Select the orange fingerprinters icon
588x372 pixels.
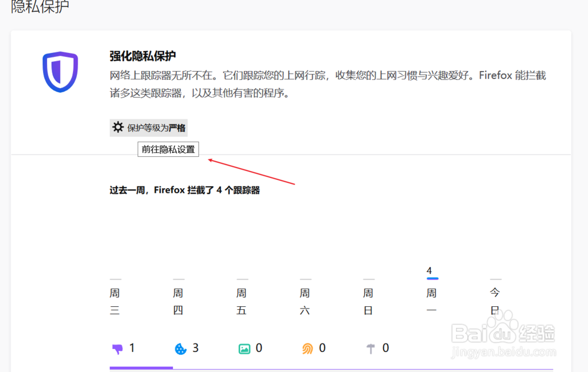click(308, 348)
